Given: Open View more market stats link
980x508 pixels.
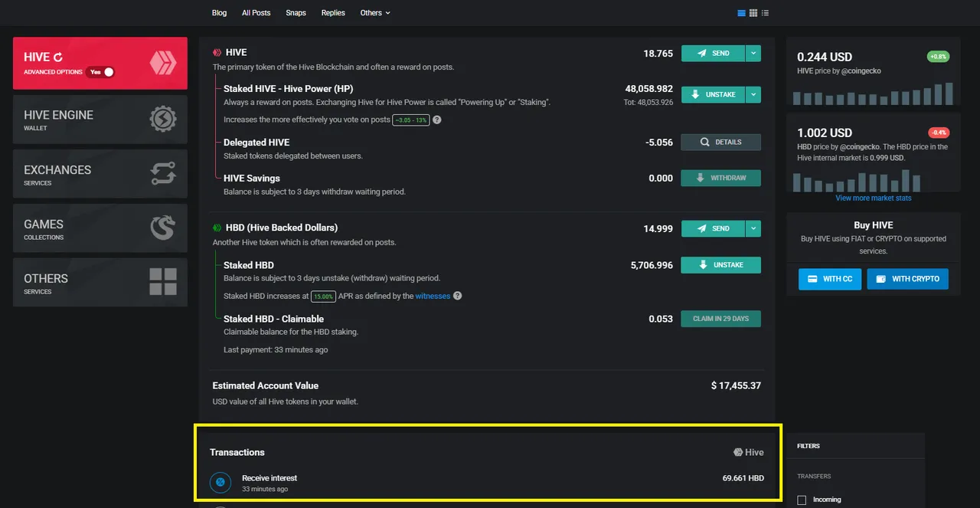Looking at the screenshot, I should point(874,198).
